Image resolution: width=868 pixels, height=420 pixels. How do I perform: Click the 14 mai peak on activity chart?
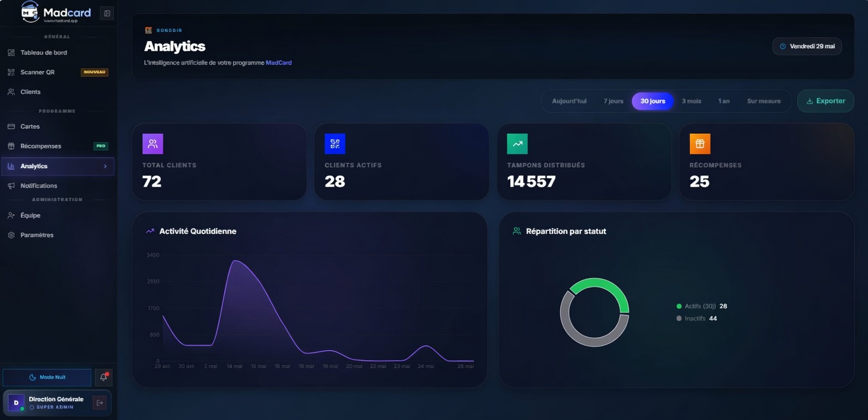[235, 261]
